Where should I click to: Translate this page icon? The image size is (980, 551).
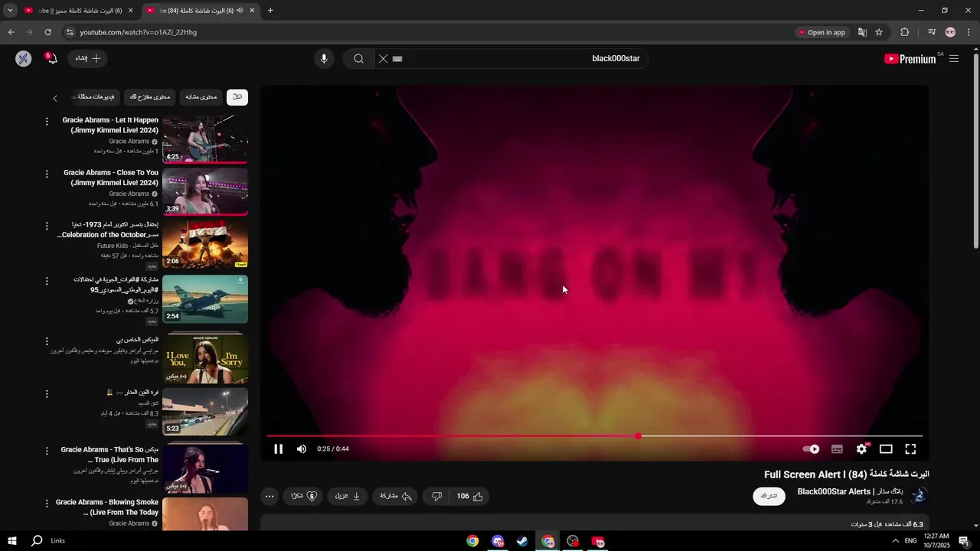pos(862,32)
